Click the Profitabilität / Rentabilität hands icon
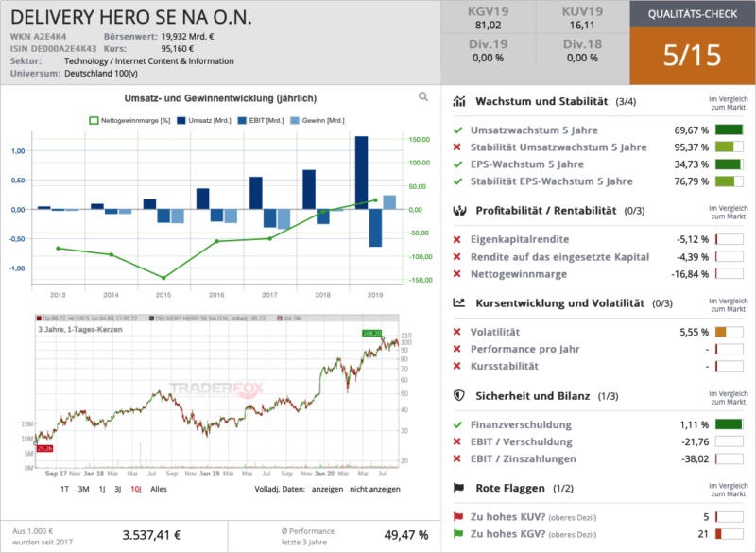Viewport: 756px width, 553px height. coord(459,211)
